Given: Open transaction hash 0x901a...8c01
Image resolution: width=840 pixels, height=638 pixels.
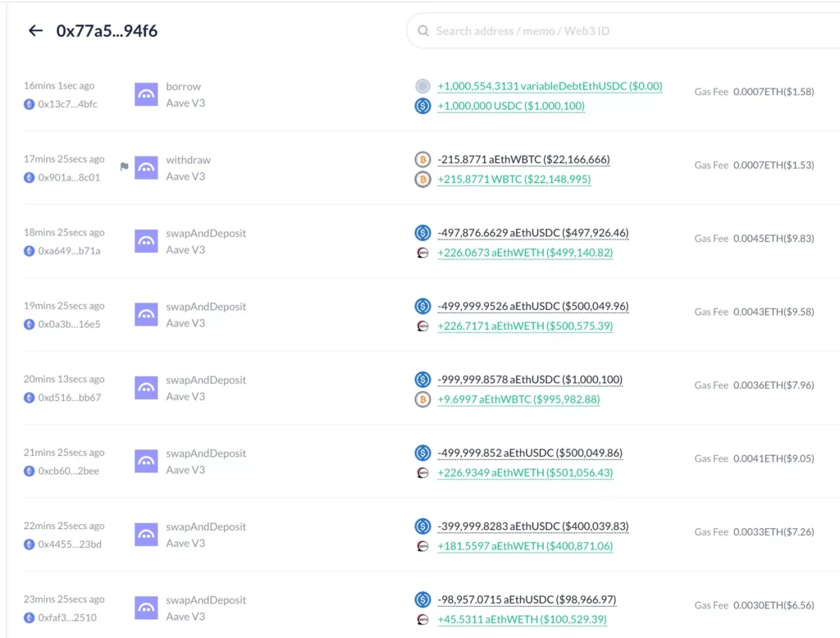Looking at the screenshot, I should pos(69,177).
